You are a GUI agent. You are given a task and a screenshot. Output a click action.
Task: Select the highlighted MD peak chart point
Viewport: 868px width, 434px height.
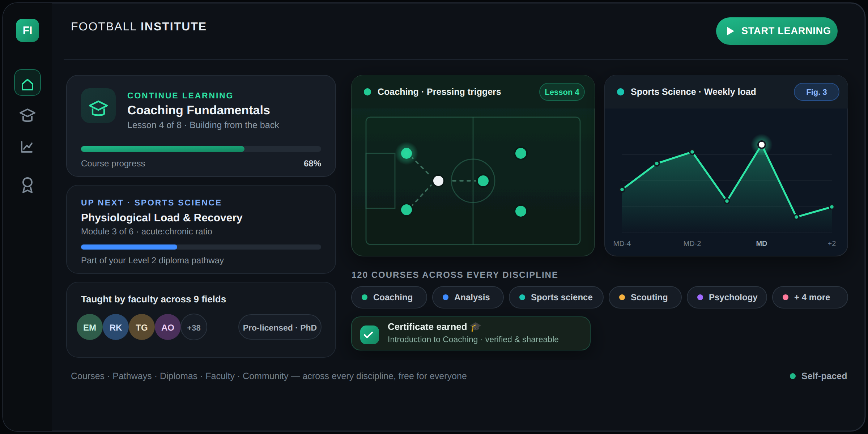pos(762,145)
